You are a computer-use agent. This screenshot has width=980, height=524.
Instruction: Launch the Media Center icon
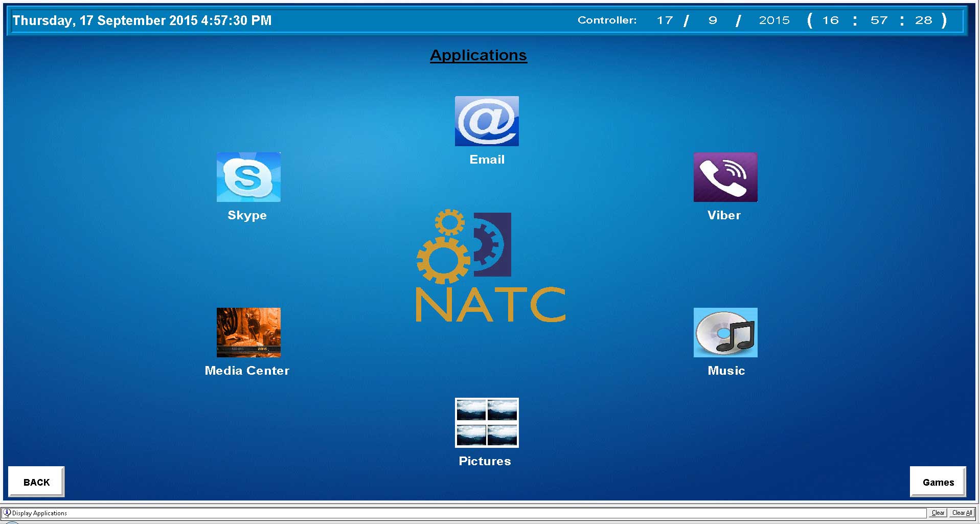click(x=248, y=332)
